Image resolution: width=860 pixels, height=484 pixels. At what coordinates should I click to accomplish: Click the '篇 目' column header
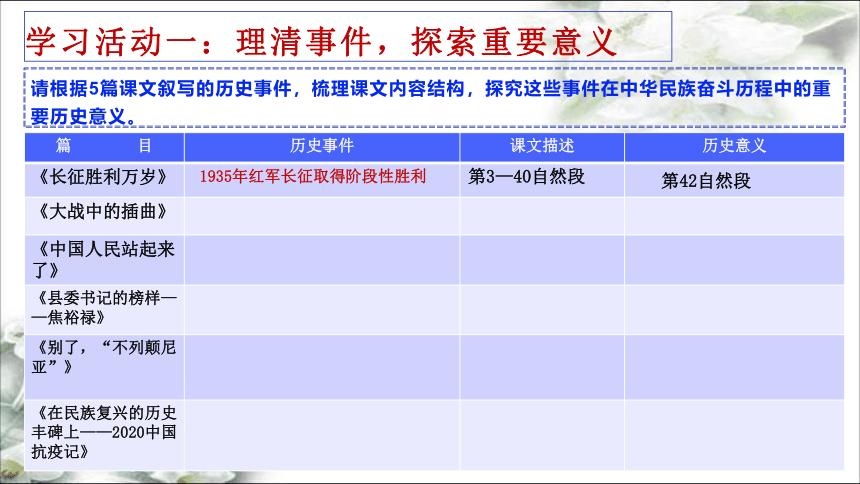tap(104, 146)
